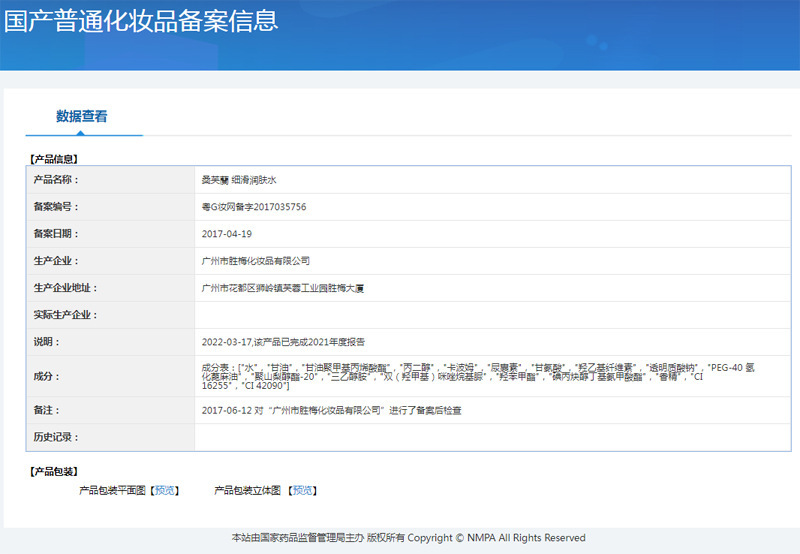Click the 产品包装立体图 label text
This screenshot has height=554, width=800.
click(x=247, y=490)
